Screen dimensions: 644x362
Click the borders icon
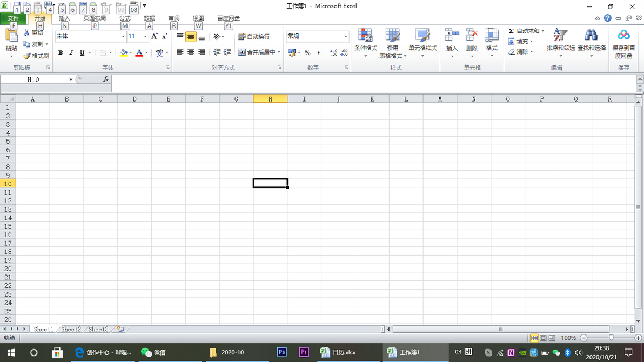(x=103, y=52)
